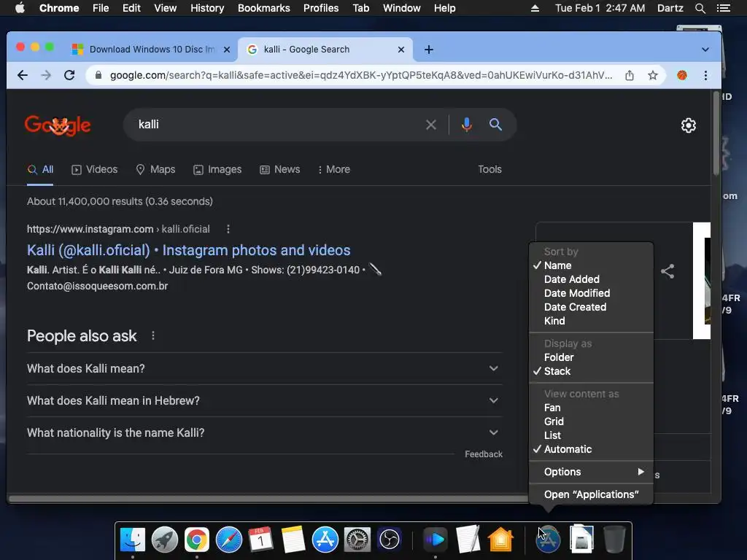Open System Preferences gear in Dock
This screenshot has width=747, height=560.
pyautogui.click(x=357, y=540)
